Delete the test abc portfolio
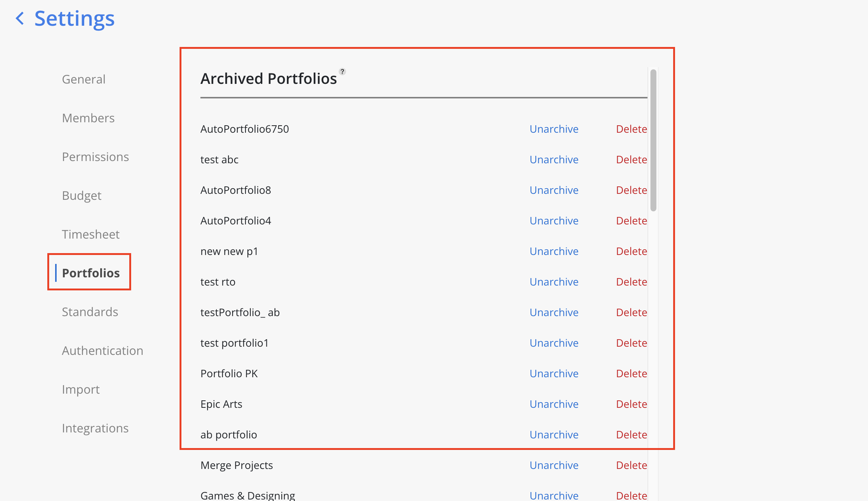The image size is (868, 501). click(x=631, y=160)
